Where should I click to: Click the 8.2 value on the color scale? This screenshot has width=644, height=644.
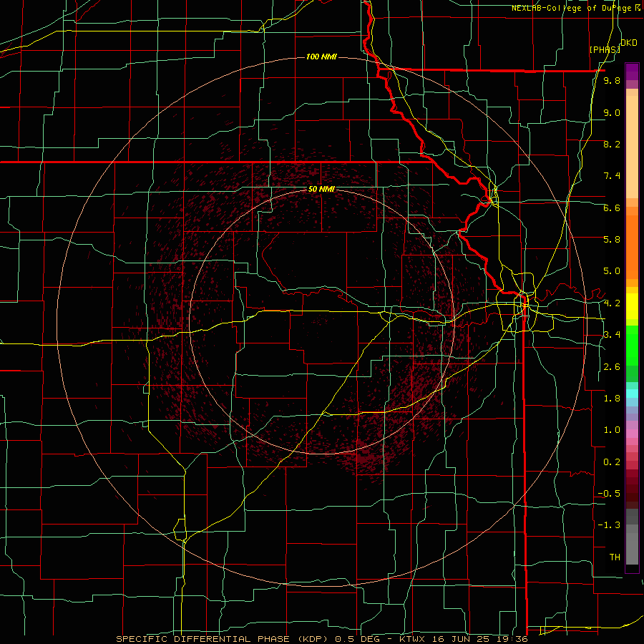pos(612,144)
